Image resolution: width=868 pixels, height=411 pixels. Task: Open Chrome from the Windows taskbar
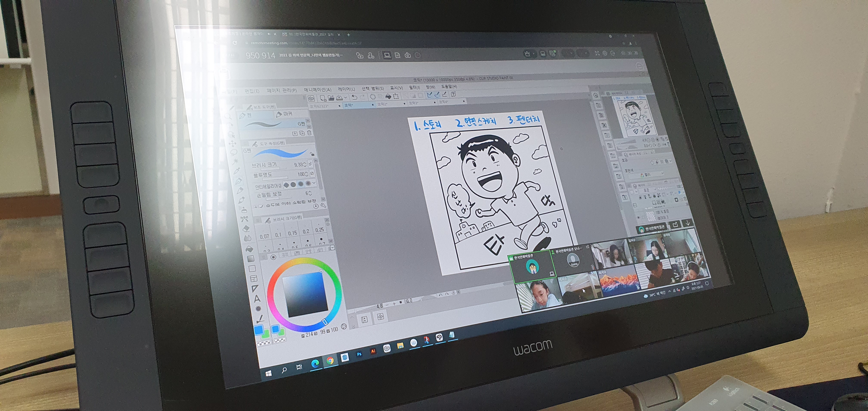click(x=330, y=360)
